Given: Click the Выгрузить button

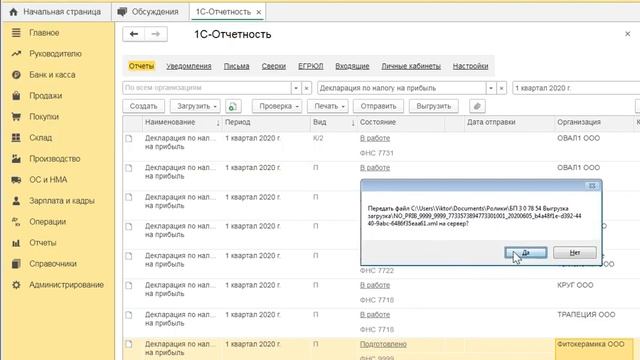Looking at the screenshot, I should click(x=433, y=106).
